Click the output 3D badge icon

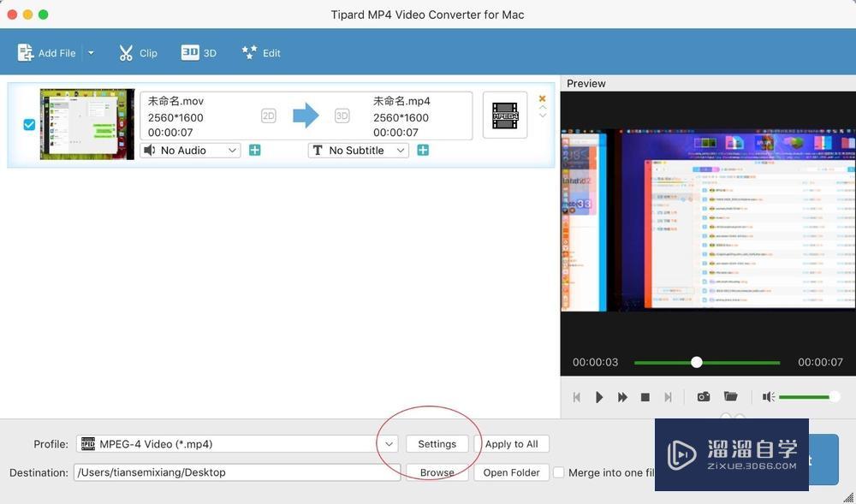pos(342,116)
